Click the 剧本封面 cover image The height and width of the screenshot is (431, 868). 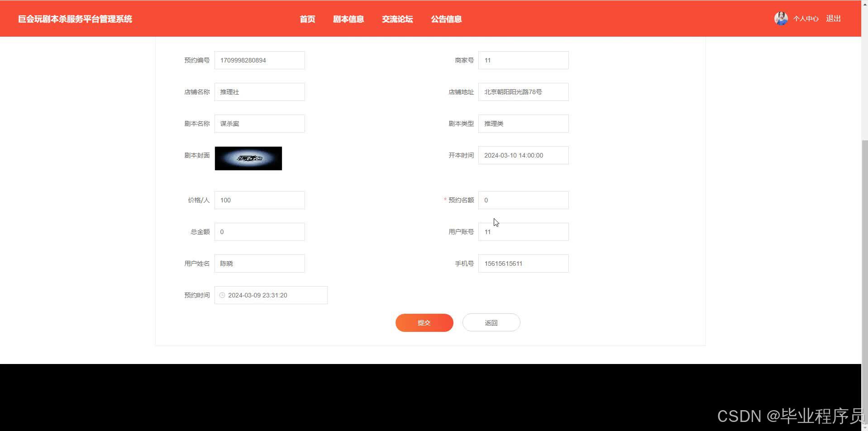click(x=248, y=158)
